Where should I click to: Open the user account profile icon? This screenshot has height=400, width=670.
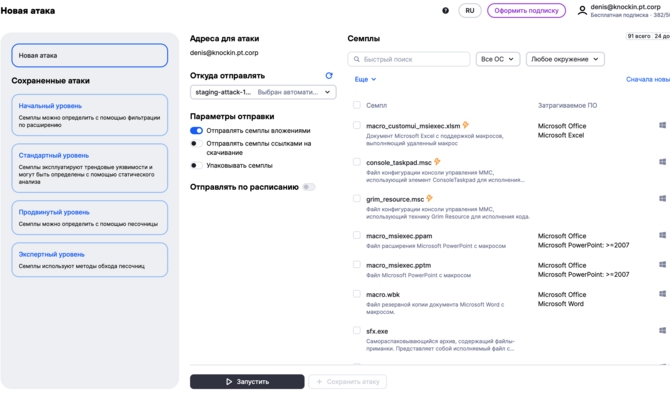tap(582, 11)
